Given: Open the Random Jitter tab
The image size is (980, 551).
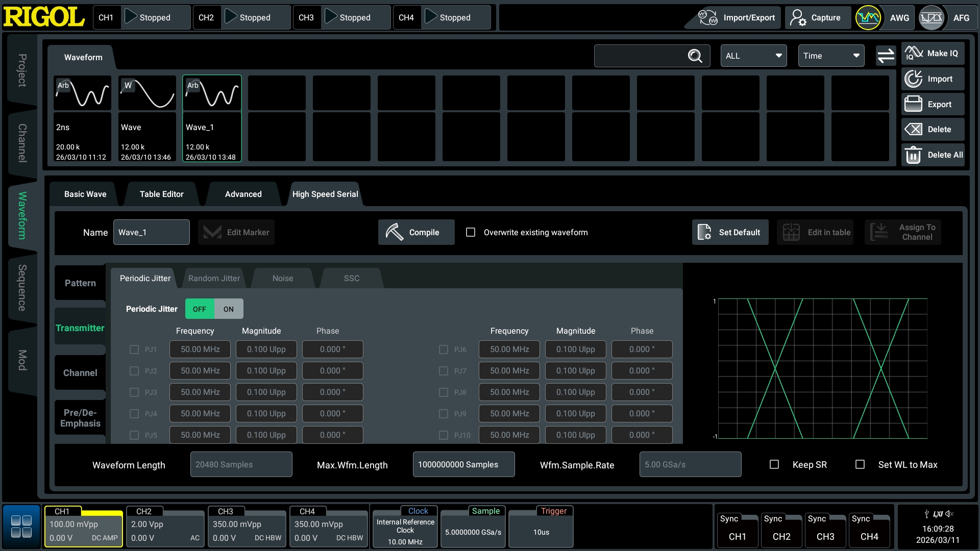Looking at the screenshot, I should [214, 279].
